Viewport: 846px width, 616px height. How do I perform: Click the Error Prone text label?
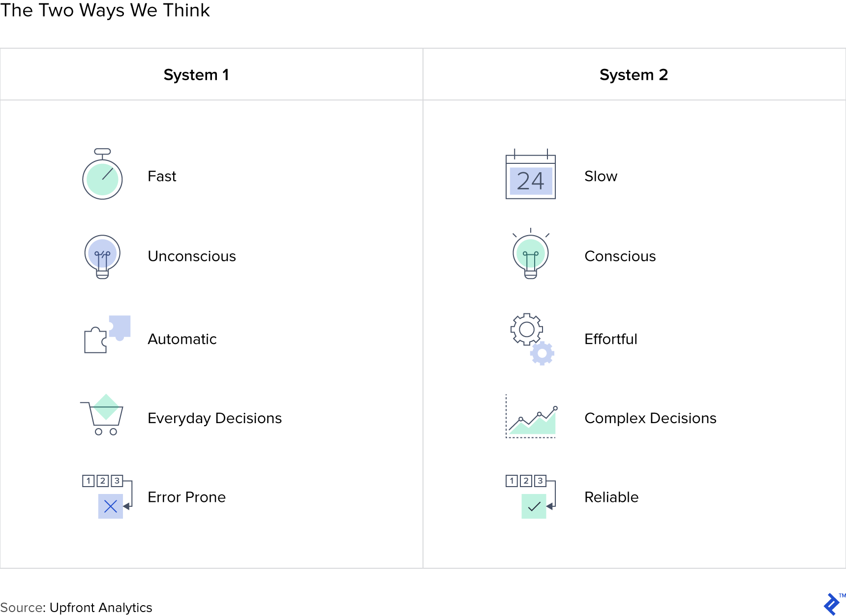pos(187,497)
